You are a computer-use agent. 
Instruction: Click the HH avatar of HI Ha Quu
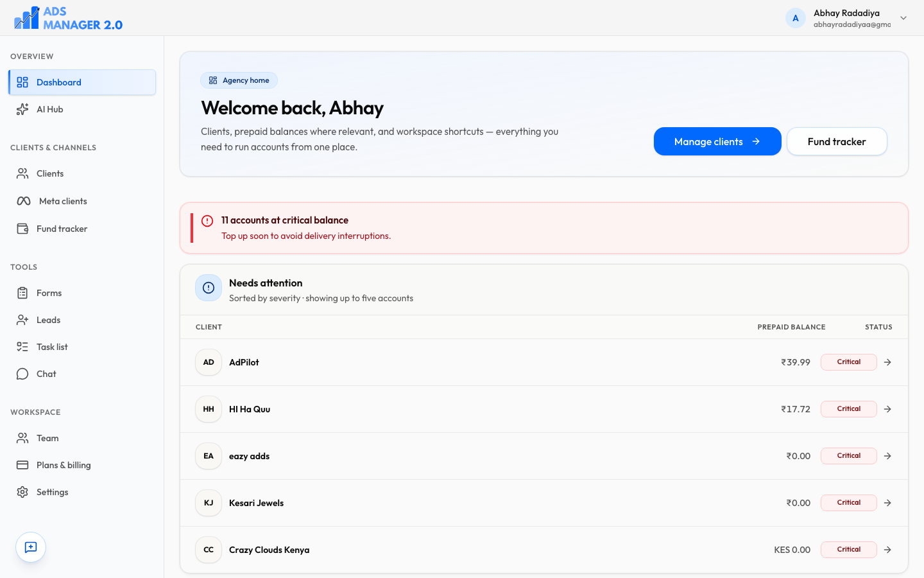(x=209, y=409)
